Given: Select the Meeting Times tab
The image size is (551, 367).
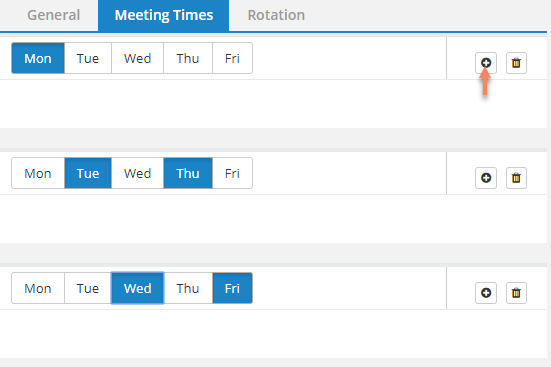Looking at the screenshot, I should 164,15.
